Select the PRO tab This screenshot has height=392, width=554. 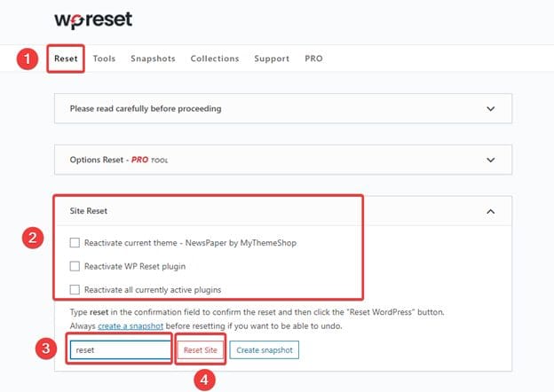pos(313,59)
